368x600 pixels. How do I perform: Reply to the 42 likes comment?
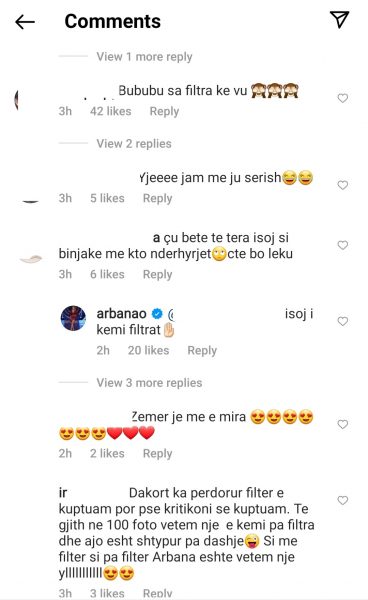point(164,111)
